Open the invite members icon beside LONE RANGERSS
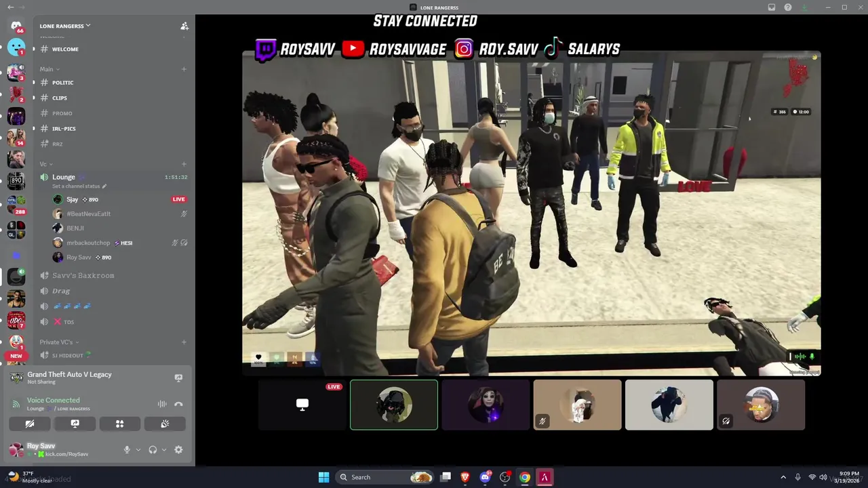The image size is (868, 488). (x=184, y=26)
